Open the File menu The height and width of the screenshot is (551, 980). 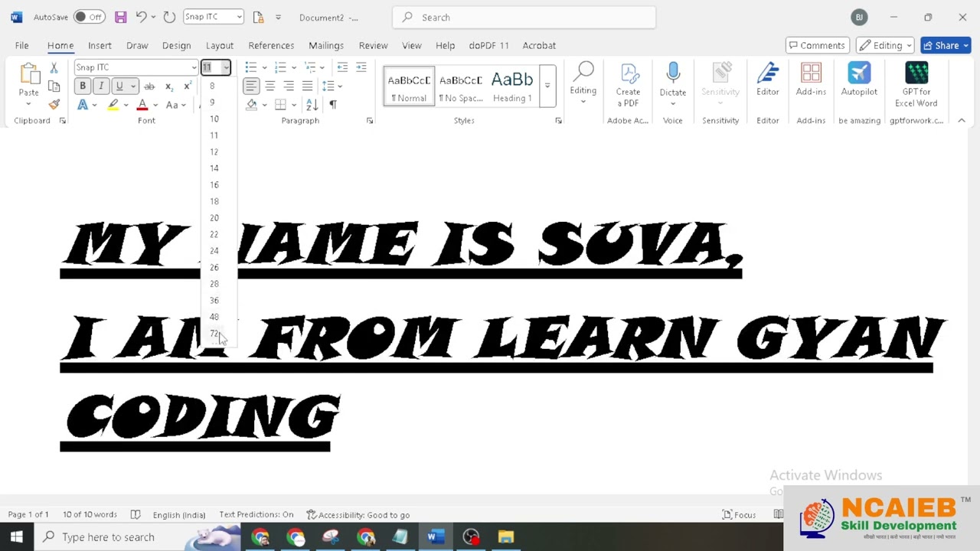point(22,45)
